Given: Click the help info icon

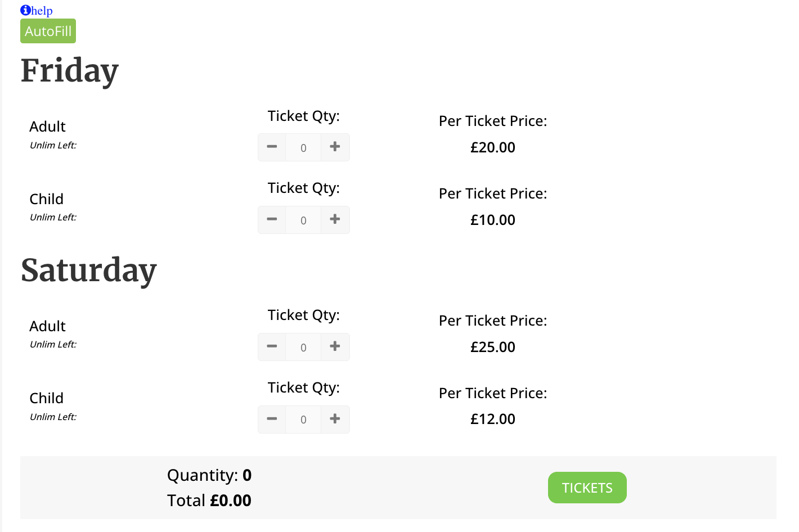Looking at the screenshot, I should tap(25, 10).
